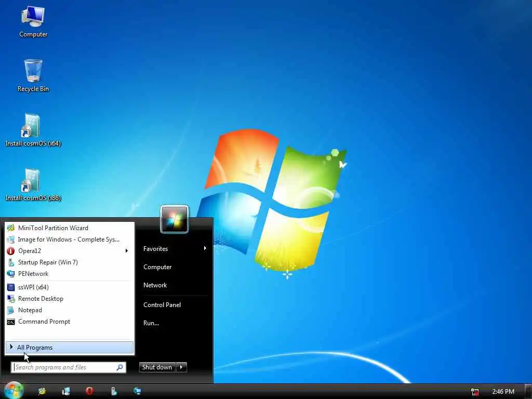532x399 pixels.
Task: Launch Install cosmOS (x64) shortcut
Action: coord(33,130)
